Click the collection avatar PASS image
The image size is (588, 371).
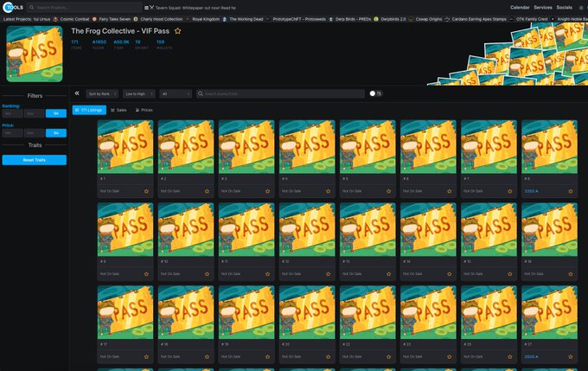[x=35, y=54]
